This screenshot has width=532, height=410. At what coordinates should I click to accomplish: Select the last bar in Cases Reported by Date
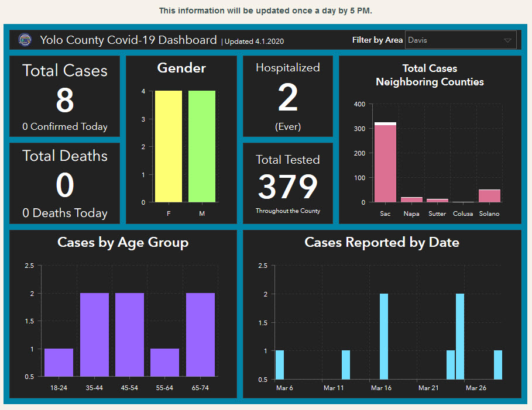[x=497, y=364]
